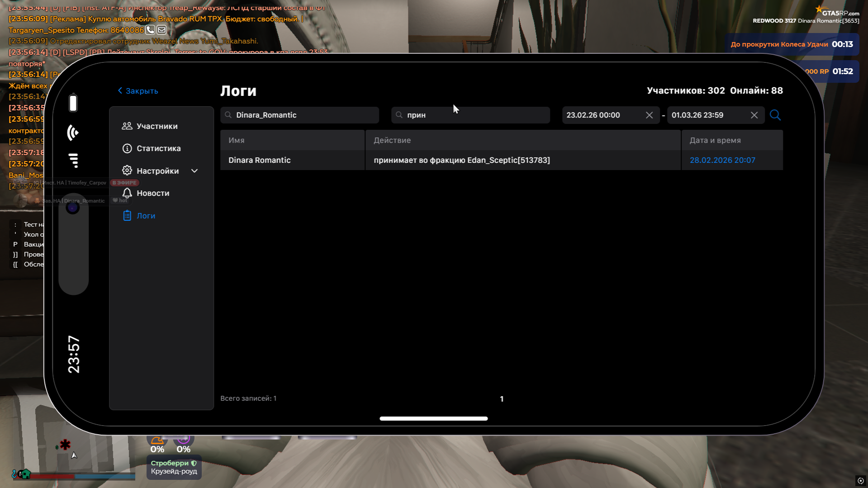Open the Участники section
This screenshot has width=868, height=488.
157,126
